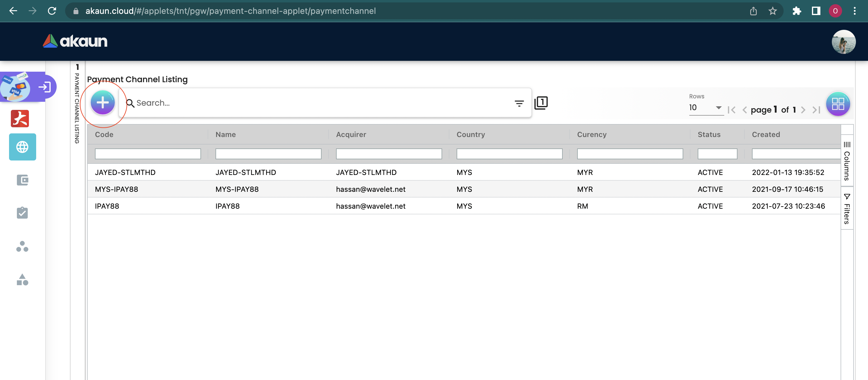Click the Code column filter field
The image size is (868, 380).
tap(148, 154)
